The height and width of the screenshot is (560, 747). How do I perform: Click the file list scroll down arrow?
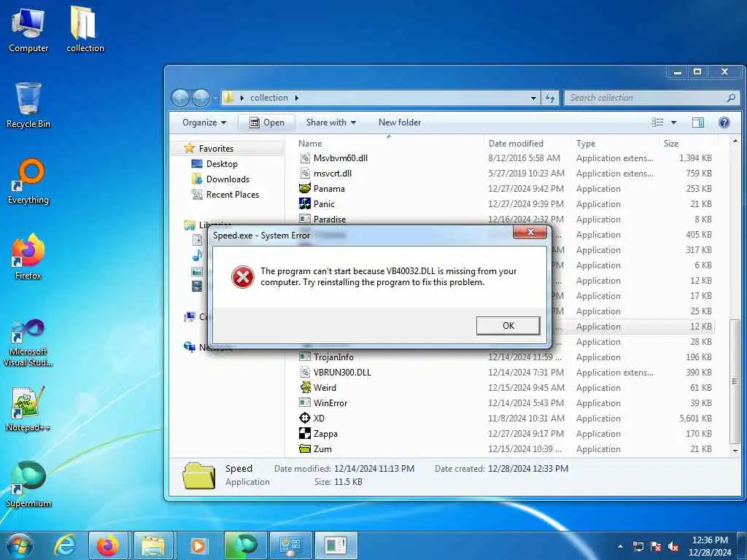(x=735, y=450)
